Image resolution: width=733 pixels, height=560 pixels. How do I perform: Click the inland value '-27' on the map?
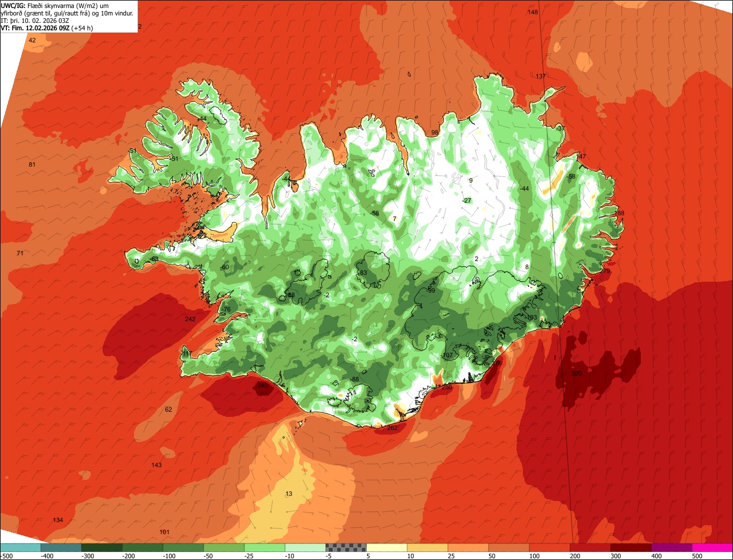[466, 200]
